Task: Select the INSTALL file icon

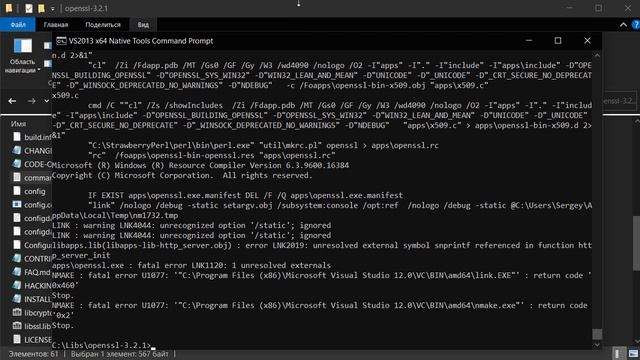Action: (x=17, y=299)
